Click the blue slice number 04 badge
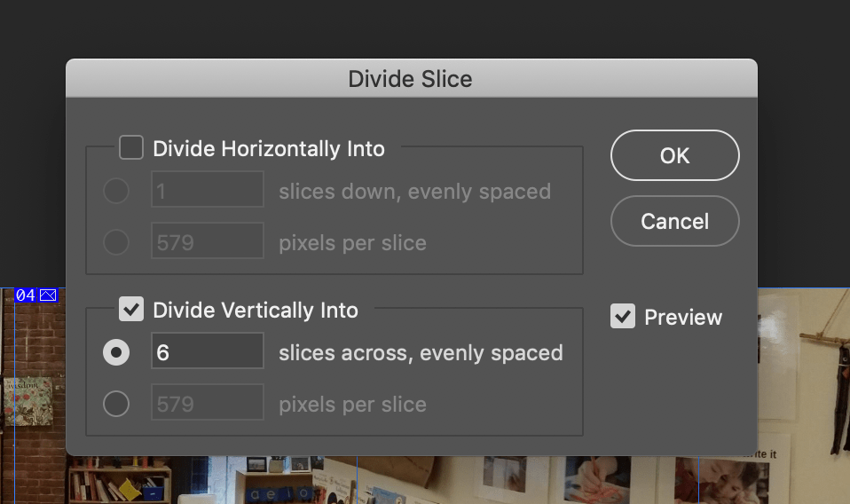 coord(26,295)
